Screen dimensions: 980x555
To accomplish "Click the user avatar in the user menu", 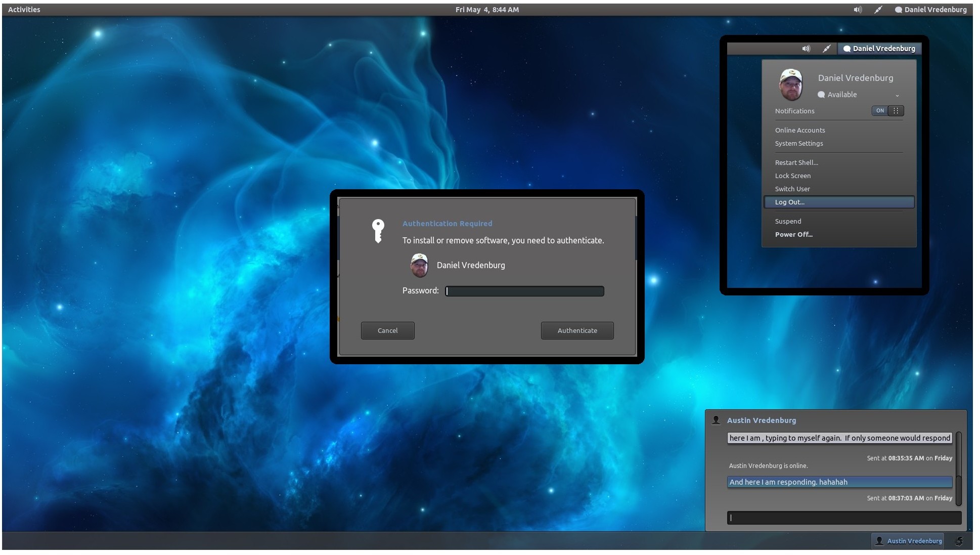I will coord(791,84).
